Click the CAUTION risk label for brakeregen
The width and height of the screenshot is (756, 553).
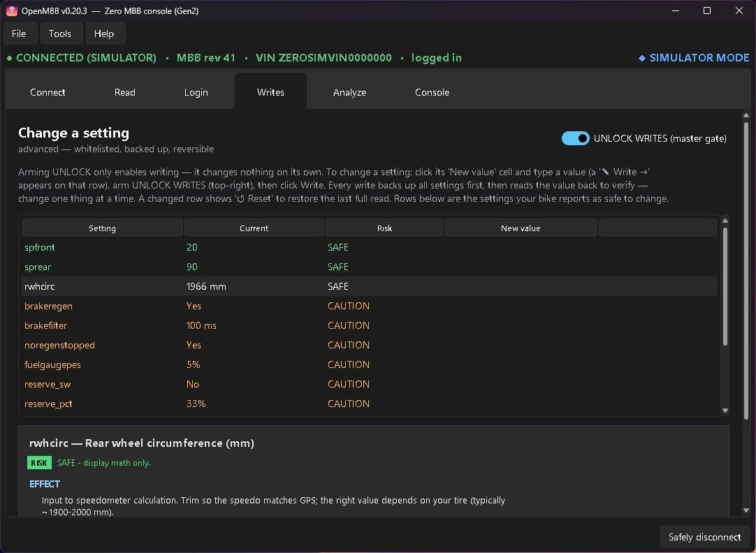pyautogui.click(x=349, y=306)
